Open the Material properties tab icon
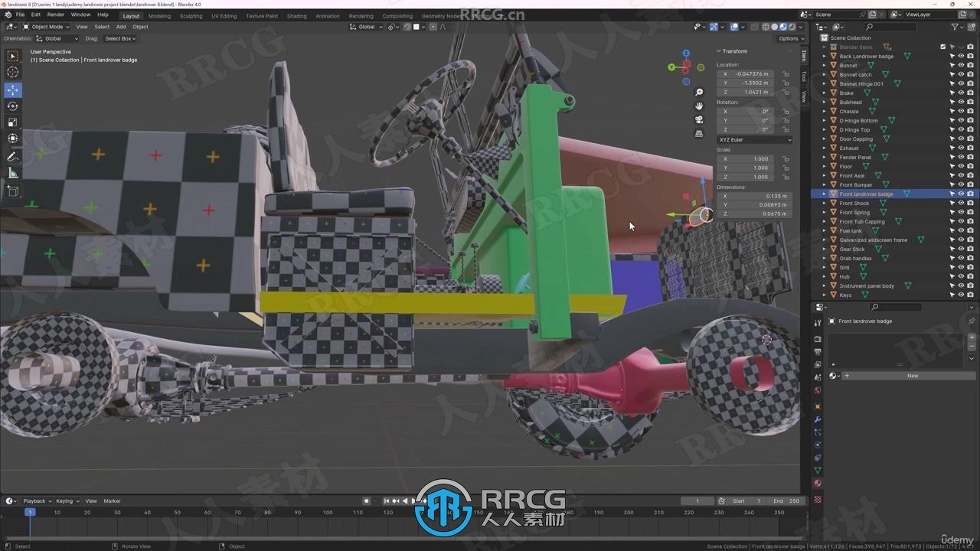Viewport: 980px width, 551px height. pyautogui.click(x=818, y=484)
